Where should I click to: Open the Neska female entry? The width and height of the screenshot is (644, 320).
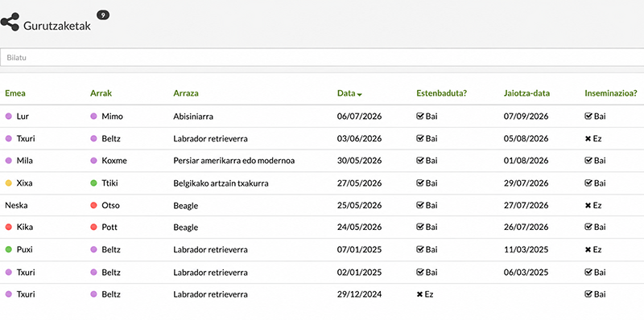point(16,205)
